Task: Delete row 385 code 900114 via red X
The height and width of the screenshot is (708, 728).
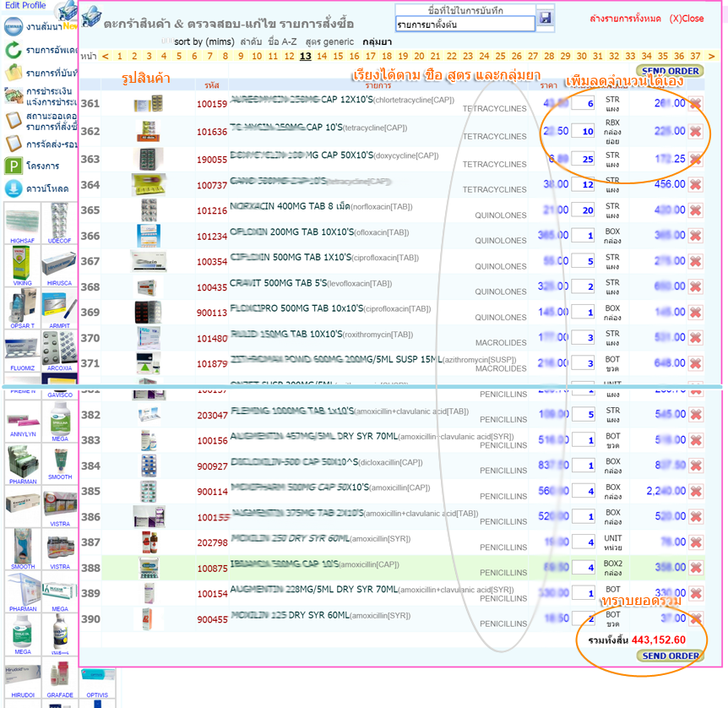Action: pyautogui.click(x=696, y=491)
